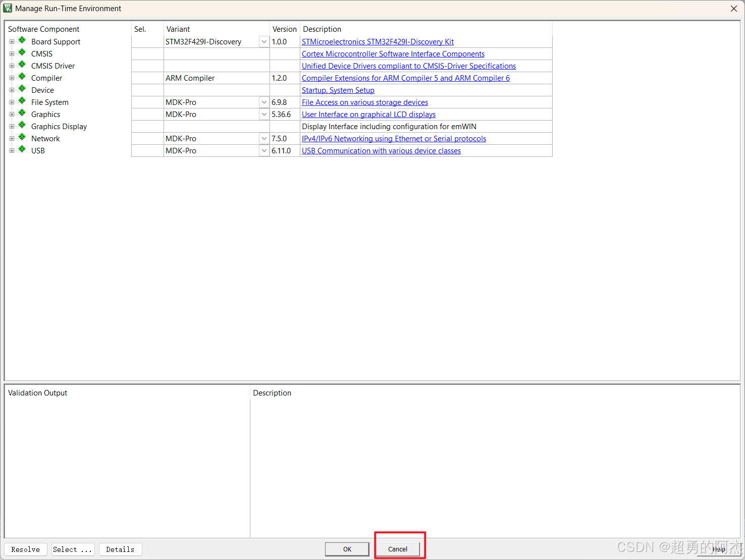Expand the Device tree node

pyautogui.click(x=12, y=90)
